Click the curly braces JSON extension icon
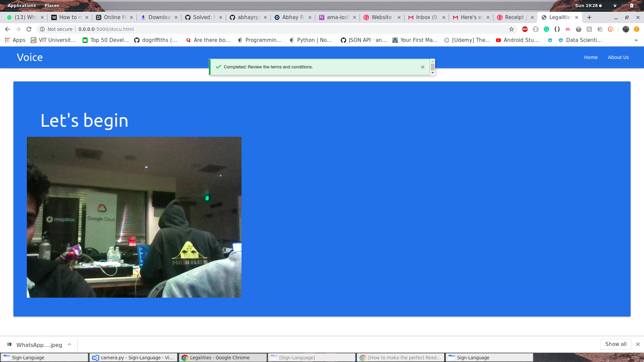The image size is (644, 362). 557,29
